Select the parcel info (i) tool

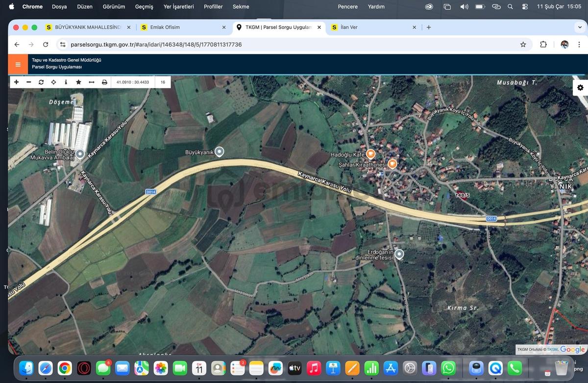point(66,82)
